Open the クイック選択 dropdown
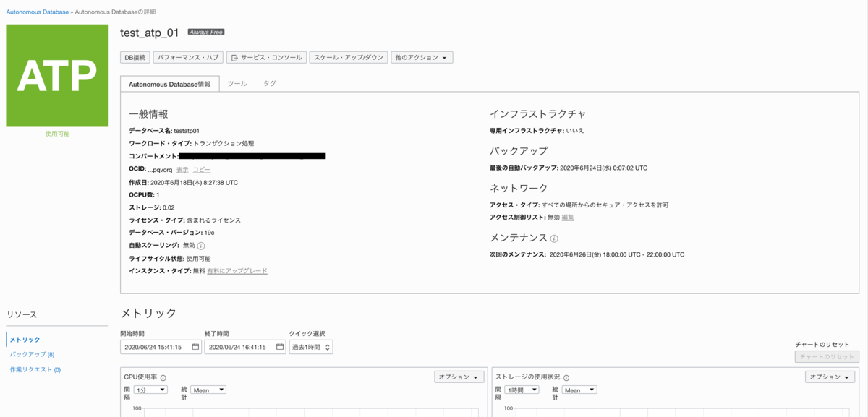Image resolution: width=868 pixels, height=417 pixels. click(311, 347)
